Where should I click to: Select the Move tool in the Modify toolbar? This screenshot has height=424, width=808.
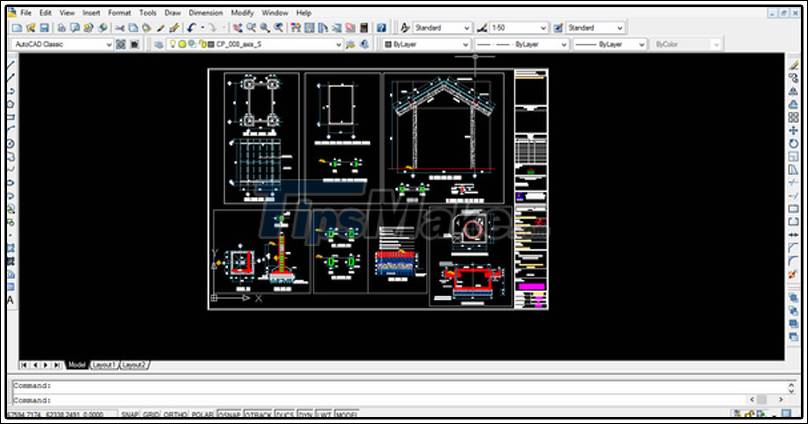(x=794, y=130)
